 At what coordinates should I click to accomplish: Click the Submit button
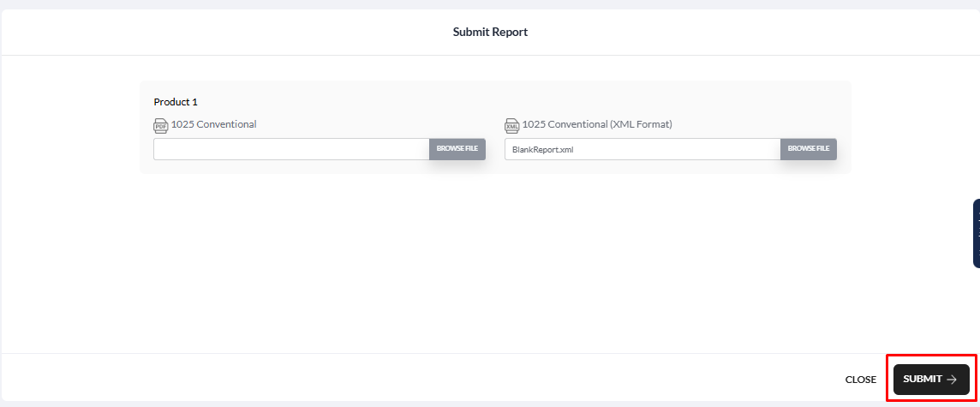[x=931, y=380]
